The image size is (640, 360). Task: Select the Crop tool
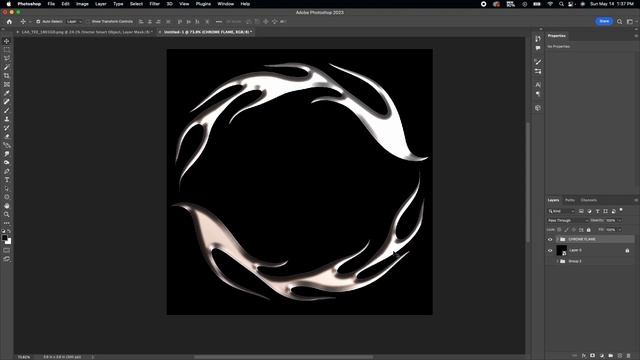(x=7, y=76)
